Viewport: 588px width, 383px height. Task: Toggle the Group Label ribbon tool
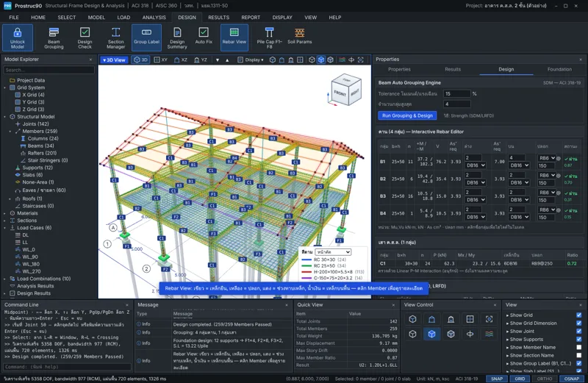coord(146,37)
